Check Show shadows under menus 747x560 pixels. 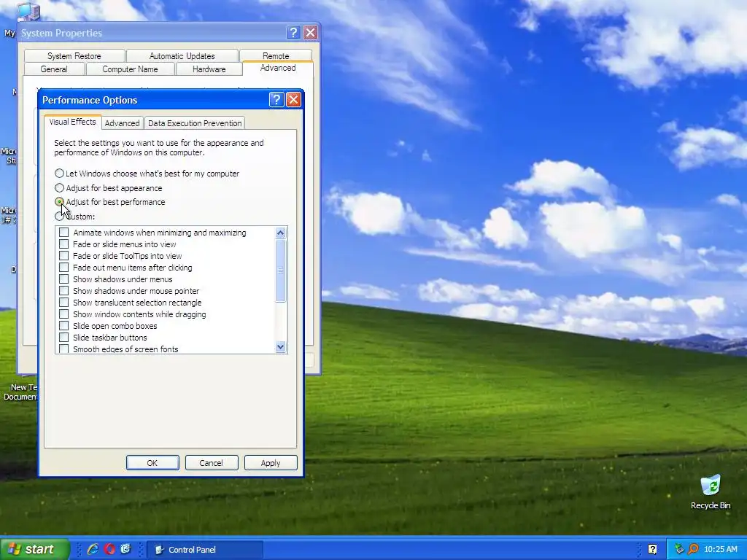coord(64,279)
